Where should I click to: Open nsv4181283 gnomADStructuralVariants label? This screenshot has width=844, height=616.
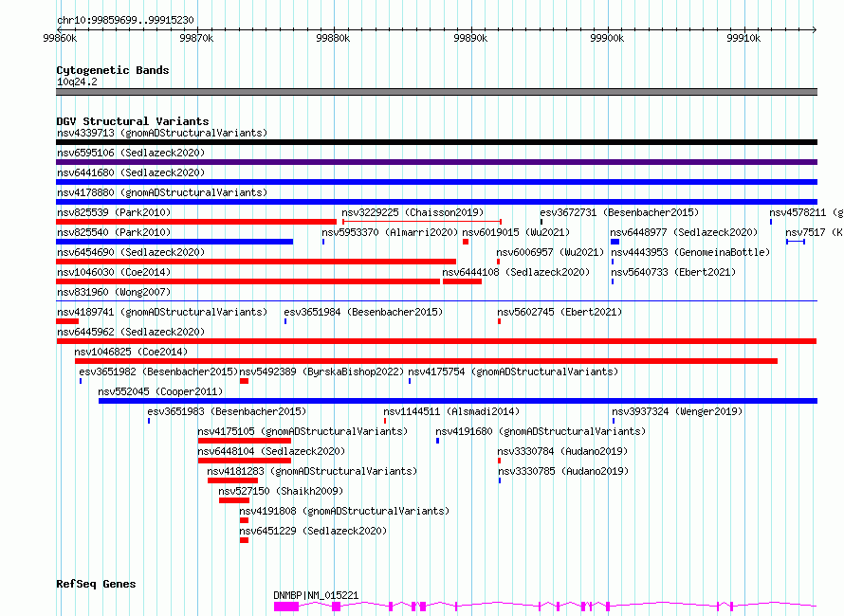312,471
